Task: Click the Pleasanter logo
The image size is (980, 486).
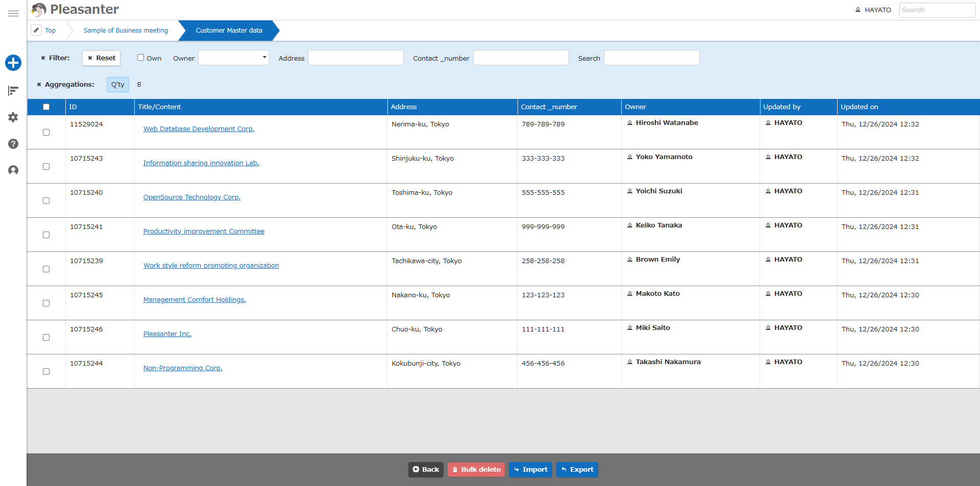Action: (x=75, y=10)
